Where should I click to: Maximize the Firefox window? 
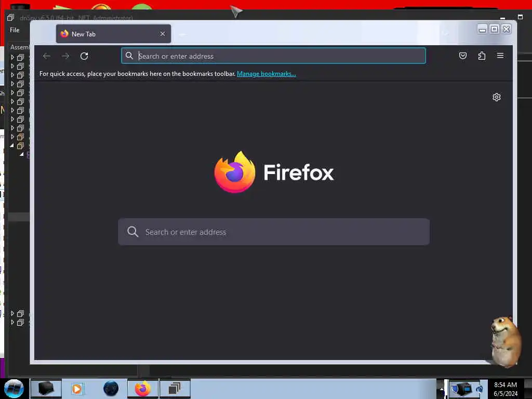[495, 29]
